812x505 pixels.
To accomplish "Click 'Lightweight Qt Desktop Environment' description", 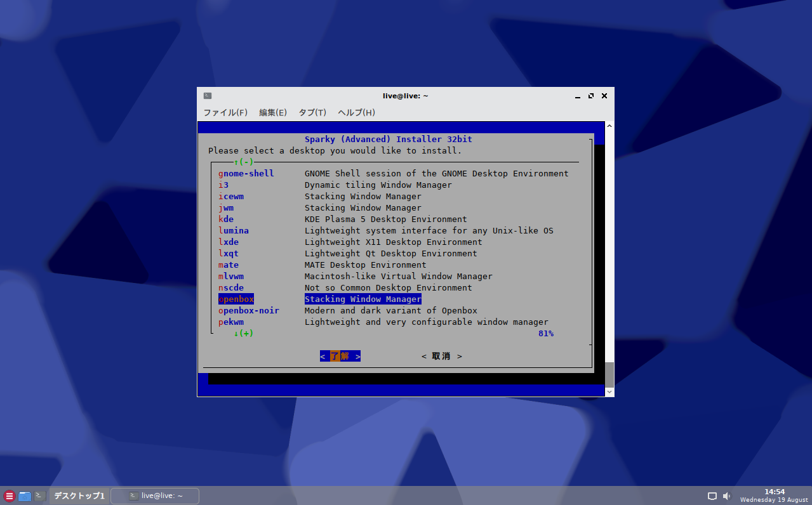I will click(391, 254).
